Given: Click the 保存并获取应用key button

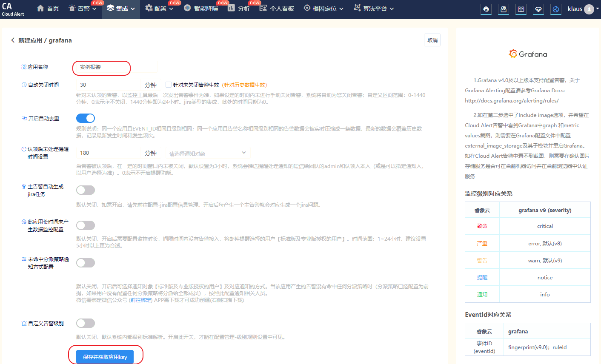Looking at the screenshot, I should click(x=105, y=357).
